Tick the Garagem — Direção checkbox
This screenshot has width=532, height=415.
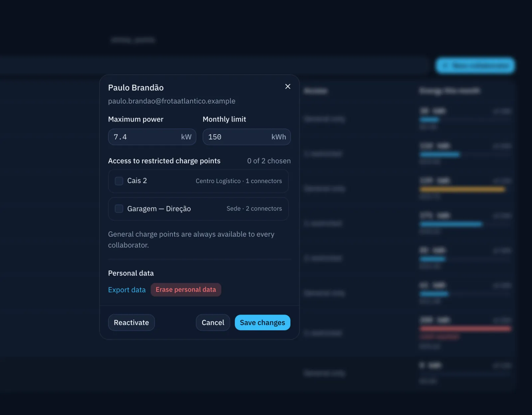tap(119, 209)
